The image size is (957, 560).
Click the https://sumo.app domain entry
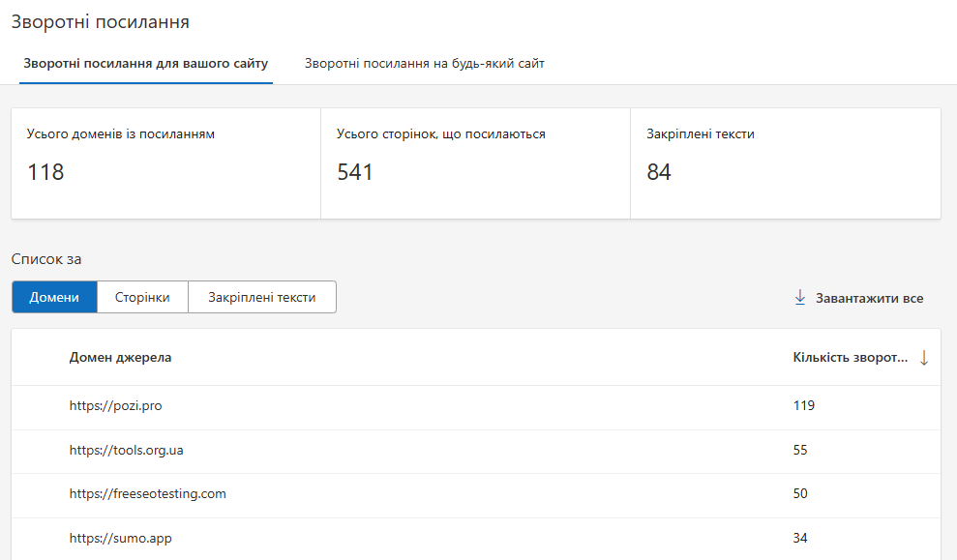click(120, 539)
